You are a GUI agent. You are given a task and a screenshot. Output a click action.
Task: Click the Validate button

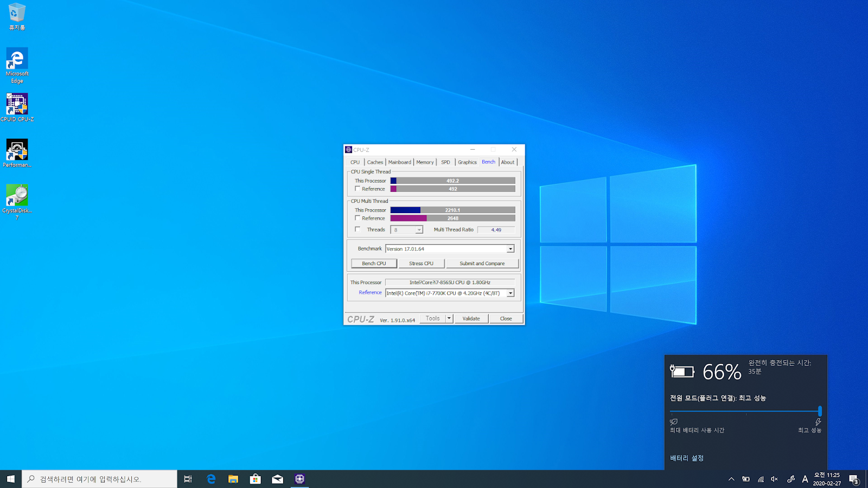coord(471,319)
